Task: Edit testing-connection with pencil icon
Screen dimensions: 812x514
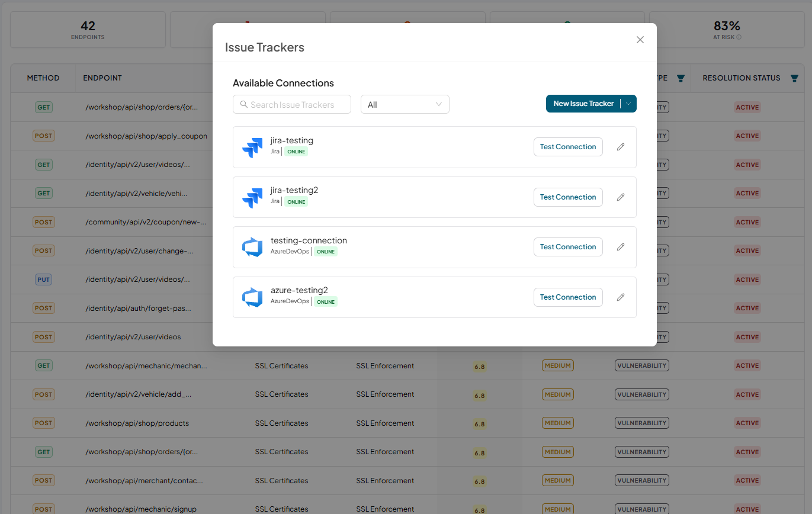Action: coord(621,247)
